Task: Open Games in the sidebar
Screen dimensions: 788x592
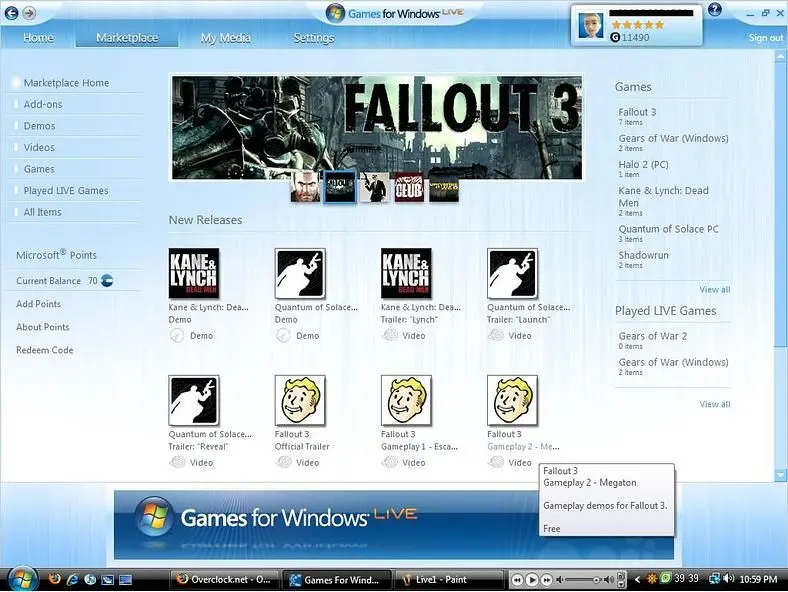Action: point(39,169)
